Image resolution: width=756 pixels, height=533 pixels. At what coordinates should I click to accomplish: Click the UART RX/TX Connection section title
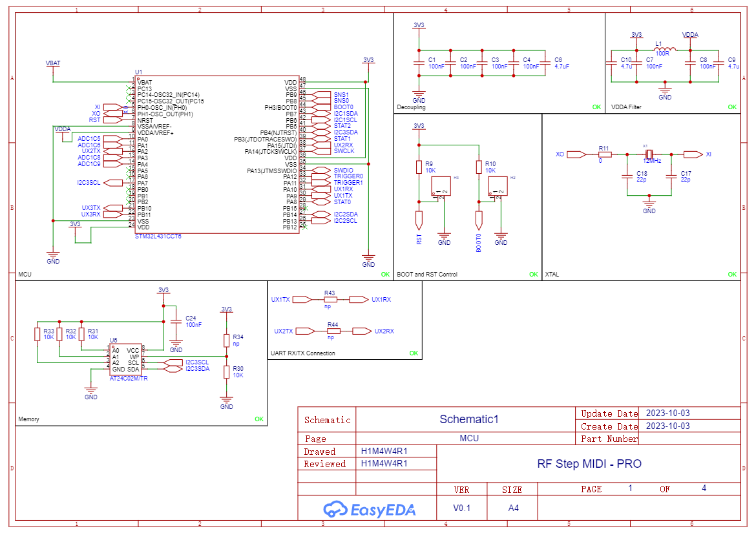pos(303,353)
